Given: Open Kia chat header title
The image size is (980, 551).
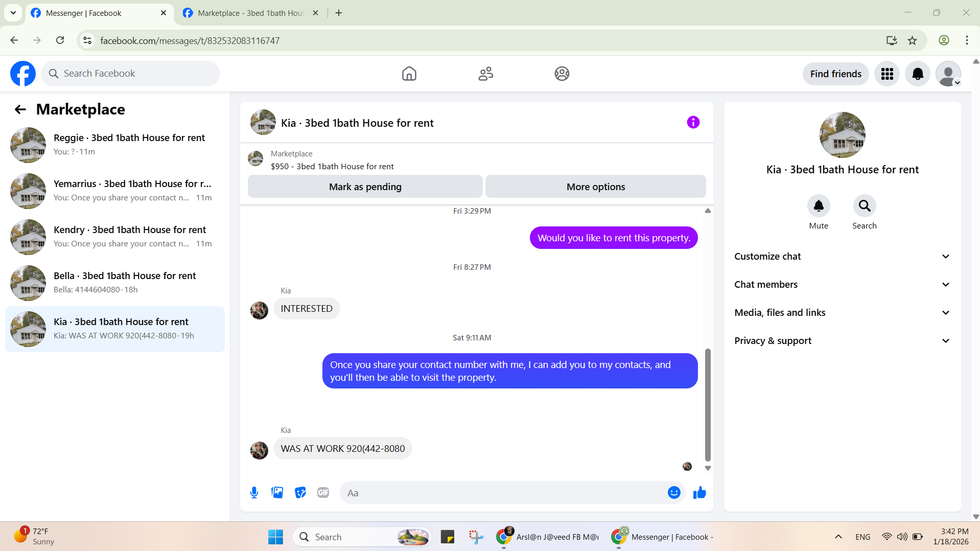Looking at the screenshot, I should coord(357,123).
